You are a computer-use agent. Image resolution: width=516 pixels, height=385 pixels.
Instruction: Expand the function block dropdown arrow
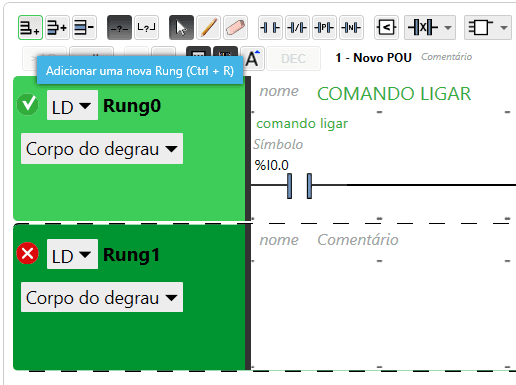coord(504,27)
